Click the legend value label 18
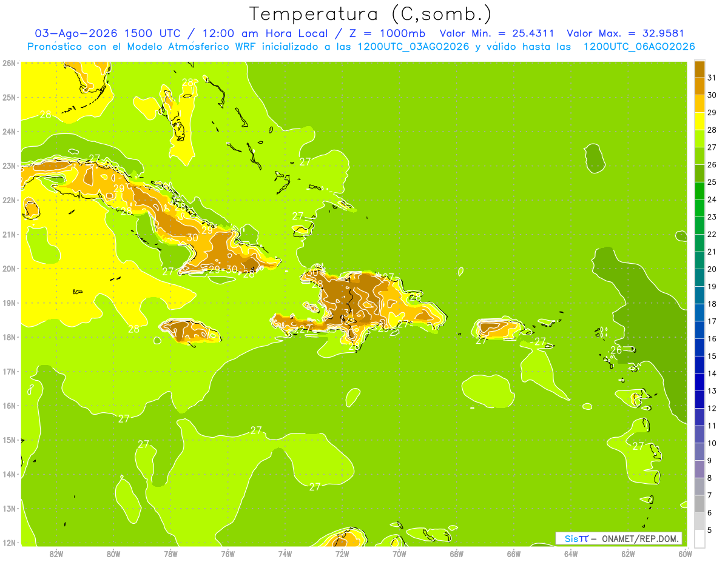Image resolution: width=728 pixels, height=562 pixels. 712,304
